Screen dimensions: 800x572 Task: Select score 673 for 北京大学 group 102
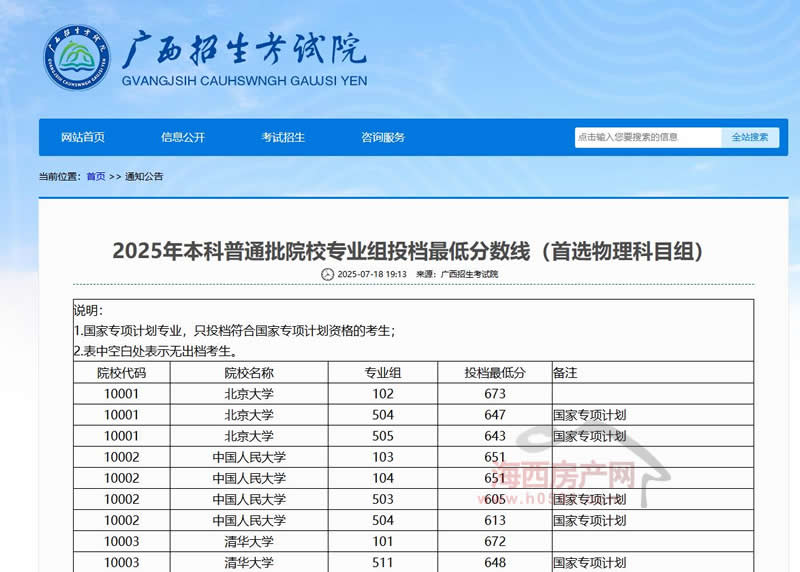[495, 394]
